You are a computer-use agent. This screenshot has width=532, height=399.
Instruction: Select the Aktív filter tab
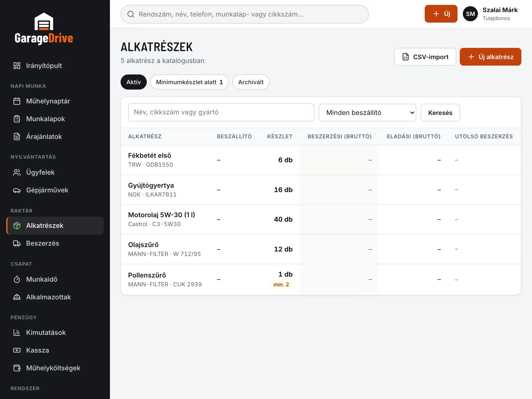(x=134, y=82)
